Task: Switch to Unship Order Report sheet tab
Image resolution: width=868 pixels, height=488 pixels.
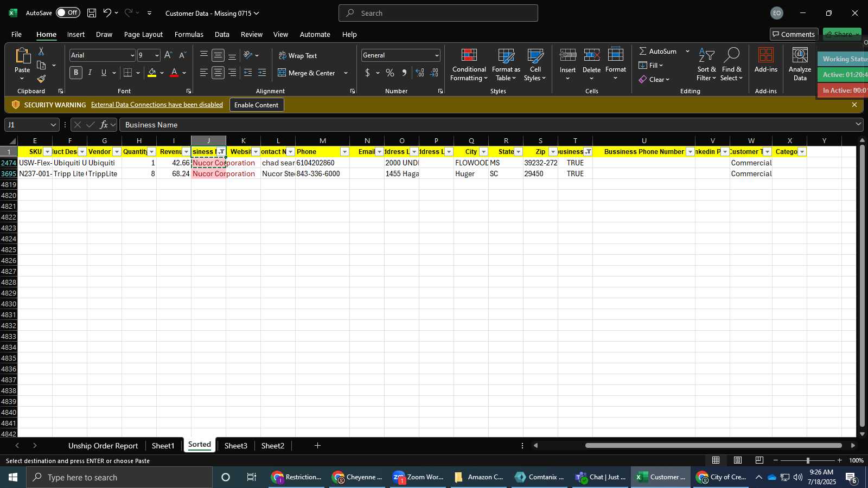Action: pyautogui.click(x=103, y=446)
